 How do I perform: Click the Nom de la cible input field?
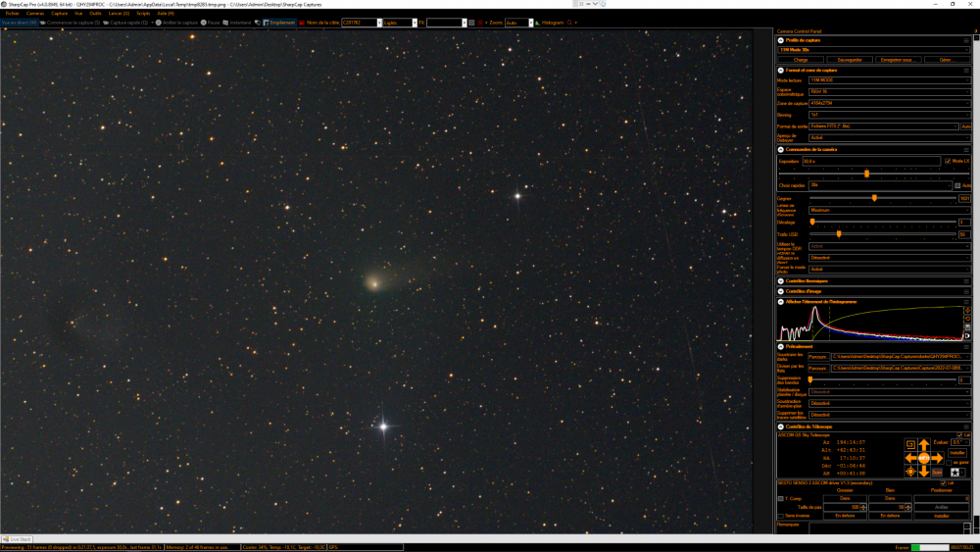click(362, 23)
